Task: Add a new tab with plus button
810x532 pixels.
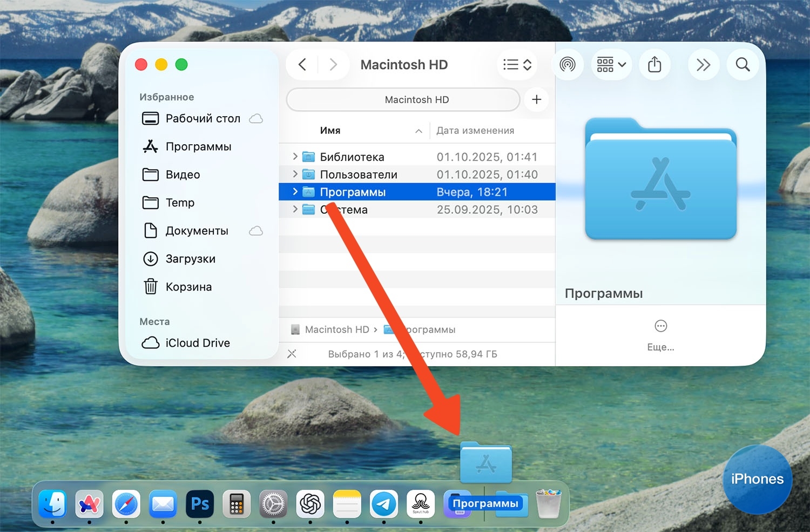Action: click(536, 99)
